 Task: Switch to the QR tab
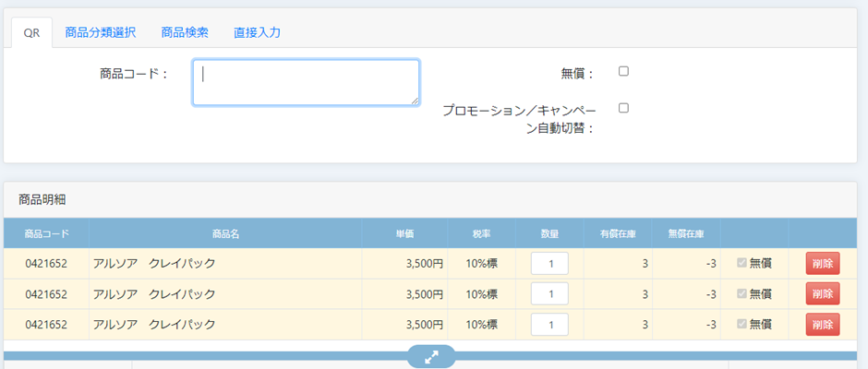click(x=31, y=32)
